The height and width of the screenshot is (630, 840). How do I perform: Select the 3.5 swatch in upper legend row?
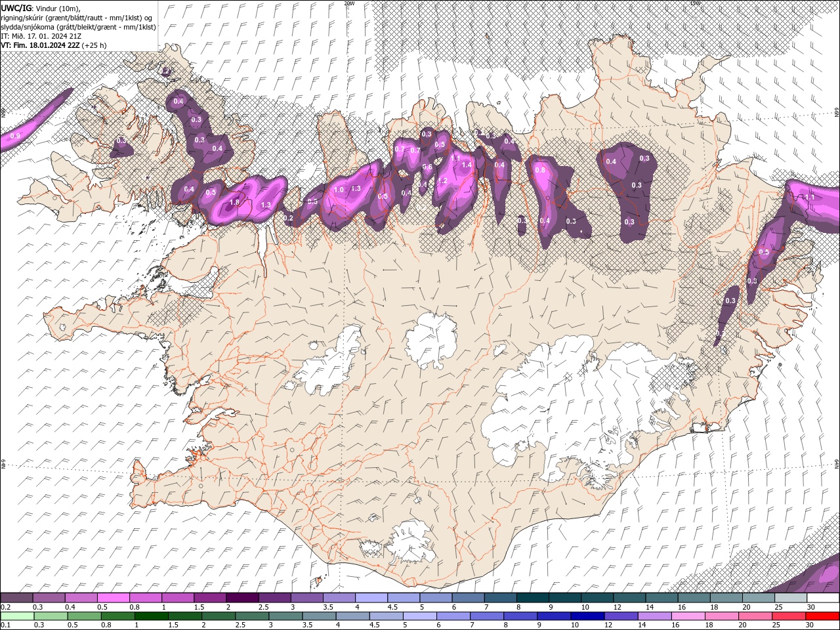(x=339, y=598)
